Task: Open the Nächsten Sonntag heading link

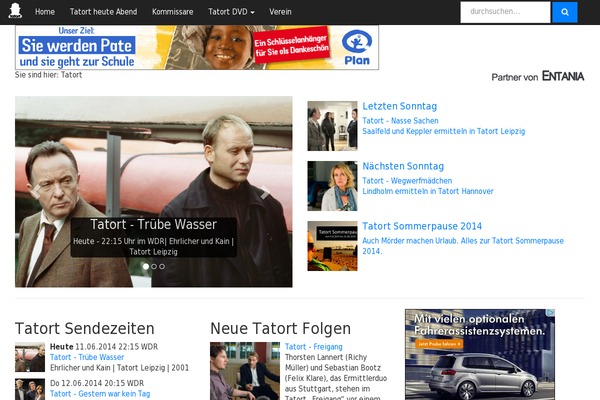Action: click(x=403, y=167)
